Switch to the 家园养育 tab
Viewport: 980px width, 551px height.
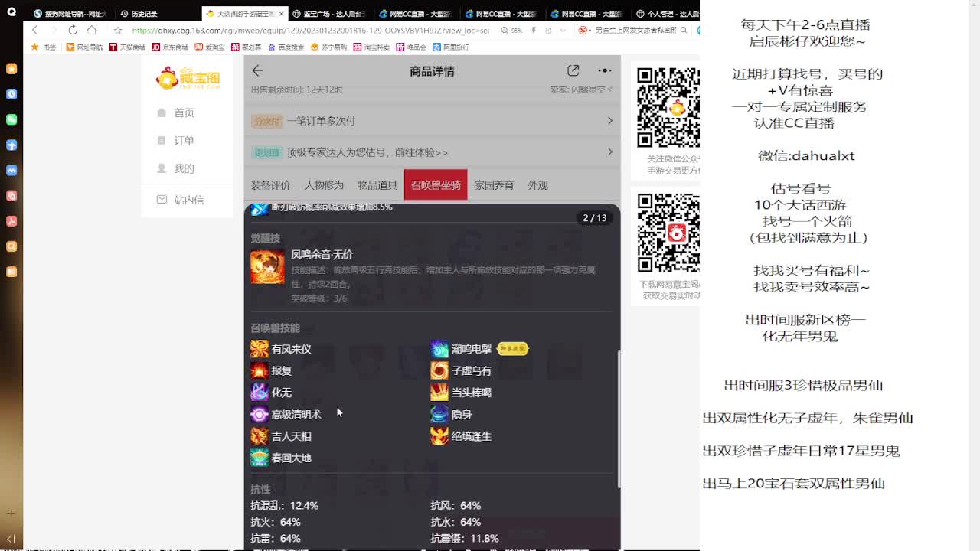(494, 185)
